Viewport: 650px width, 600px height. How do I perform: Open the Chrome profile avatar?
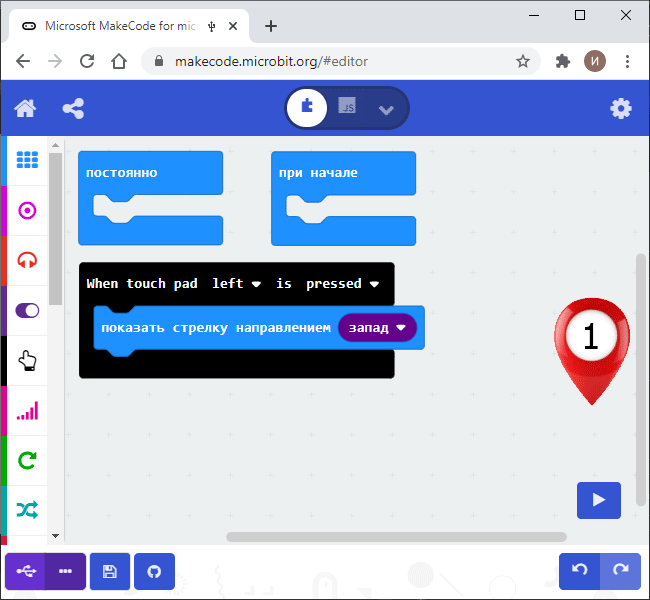click(595, 61)
